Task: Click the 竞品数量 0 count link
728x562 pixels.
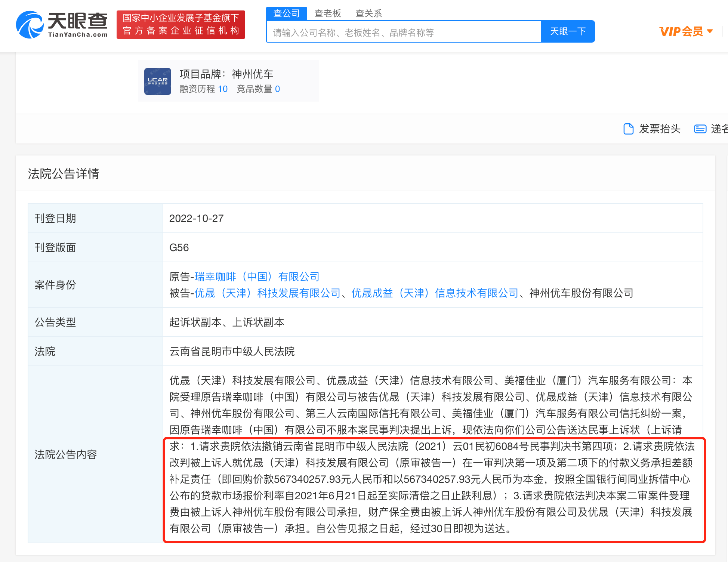Action: click(277, 89)
